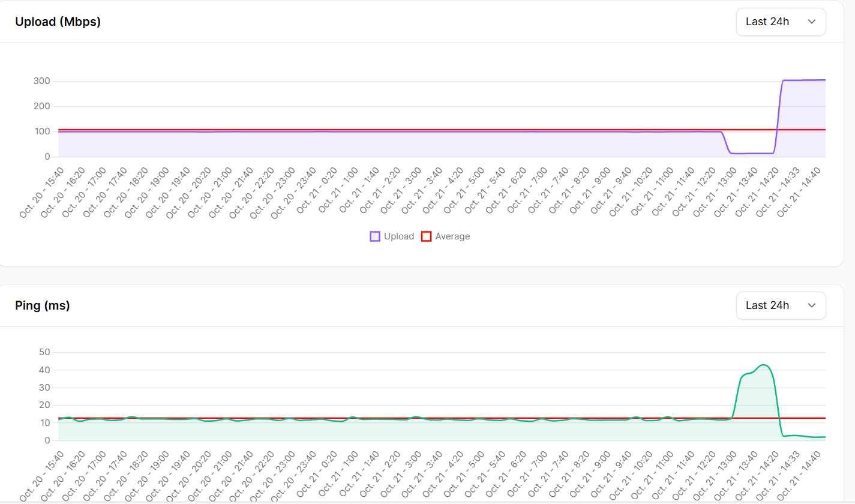Click the "Ping (ms)" chart heading

(x=43, y=306)
